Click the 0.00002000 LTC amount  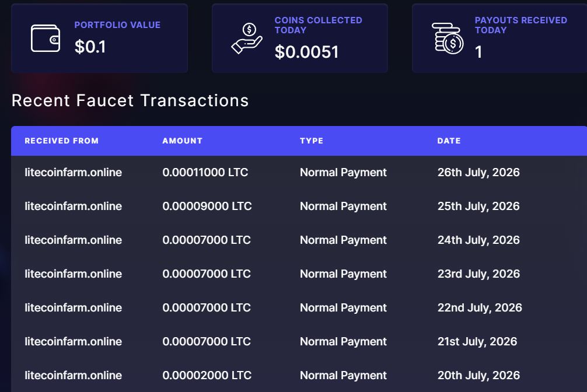coord(207,375)
